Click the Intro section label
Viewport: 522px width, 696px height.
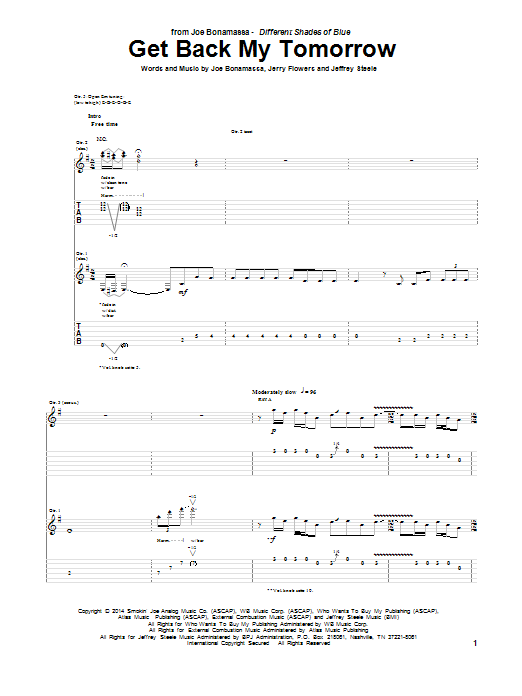tap(94, 116)
